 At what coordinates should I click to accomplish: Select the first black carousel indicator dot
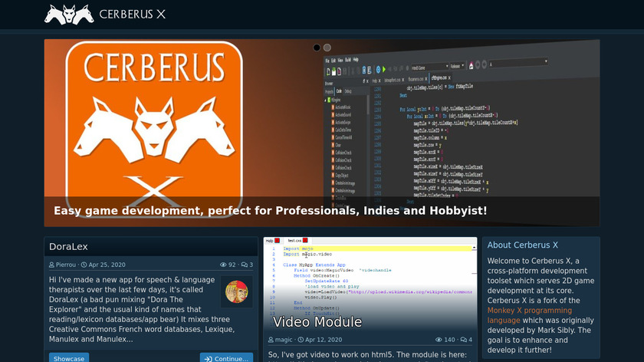click(x=317, y=48)
